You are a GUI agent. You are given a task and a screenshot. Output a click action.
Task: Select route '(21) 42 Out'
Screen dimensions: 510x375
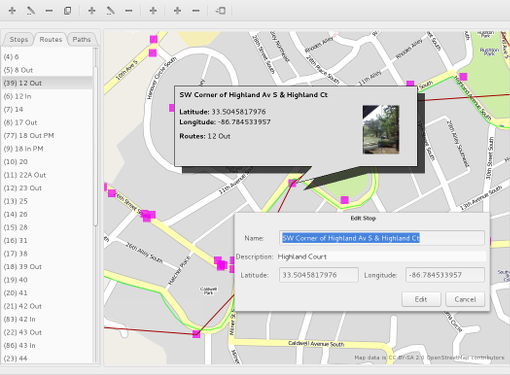(47, 306)
